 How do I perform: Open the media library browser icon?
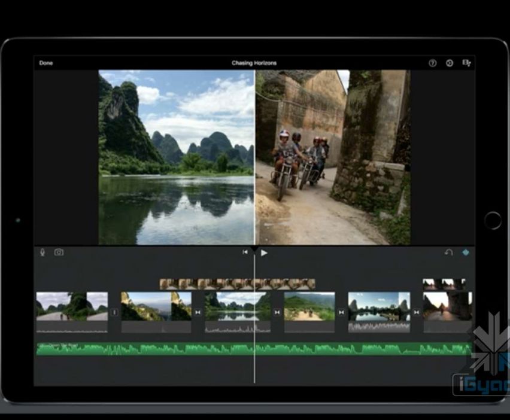tap(466, 63)
